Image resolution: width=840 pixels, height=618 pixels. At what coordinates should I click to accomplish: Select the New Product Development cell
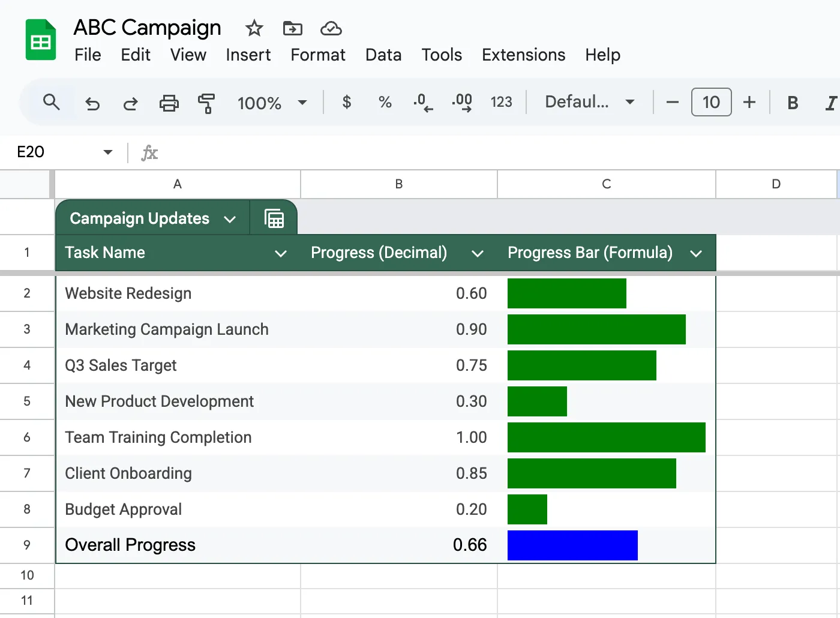[x=178, y=401]
